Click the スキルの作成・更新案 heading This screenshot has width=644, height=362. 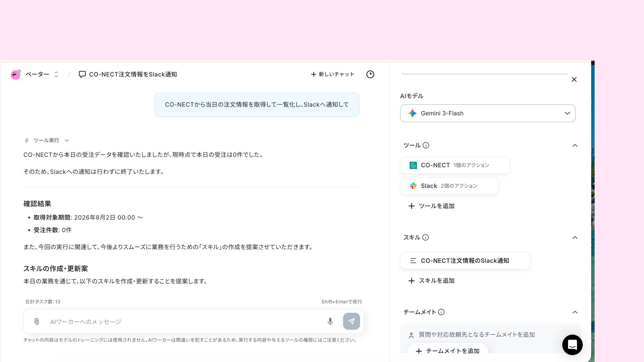(56, 269)
